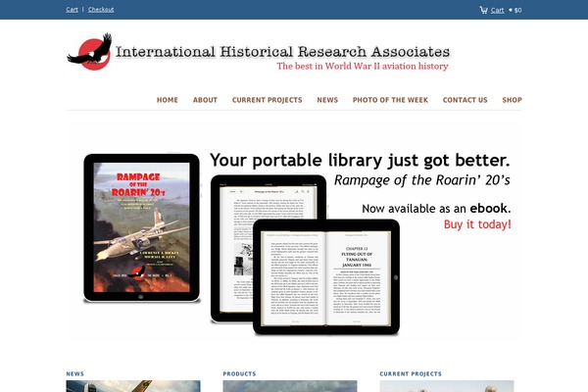Image resolution: width=588 pixels, height=392 pixels.
Task: Open the ABOUT menu item
Action: (x=205, y=100)
